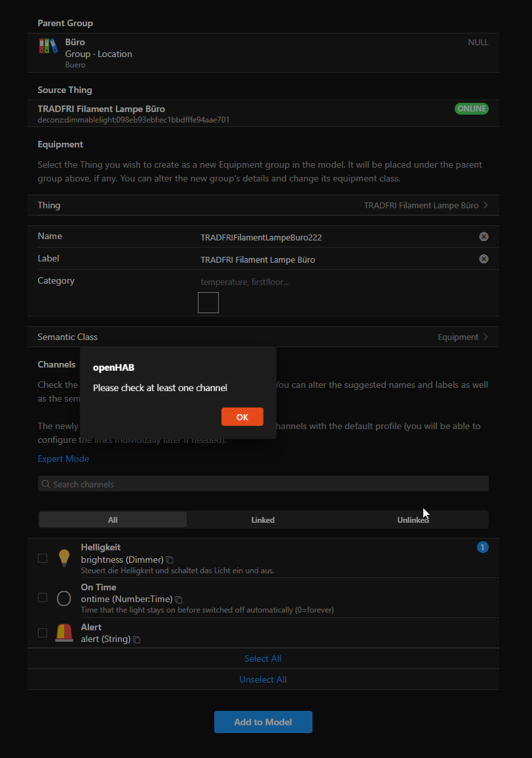Click the Add to Model button
The width and height of the screenshot is (532, 758).
tap(263, 722)
